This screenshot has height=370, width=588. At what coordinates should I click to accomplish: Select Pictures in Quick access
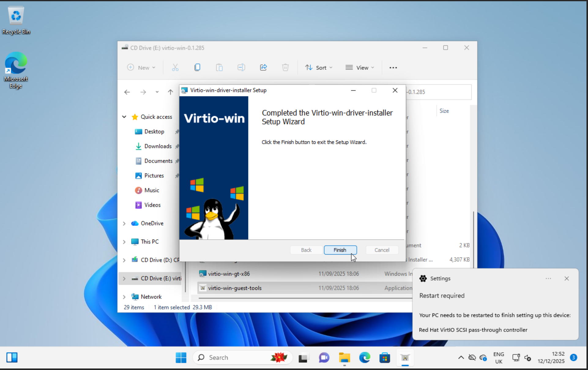point(154,176)
